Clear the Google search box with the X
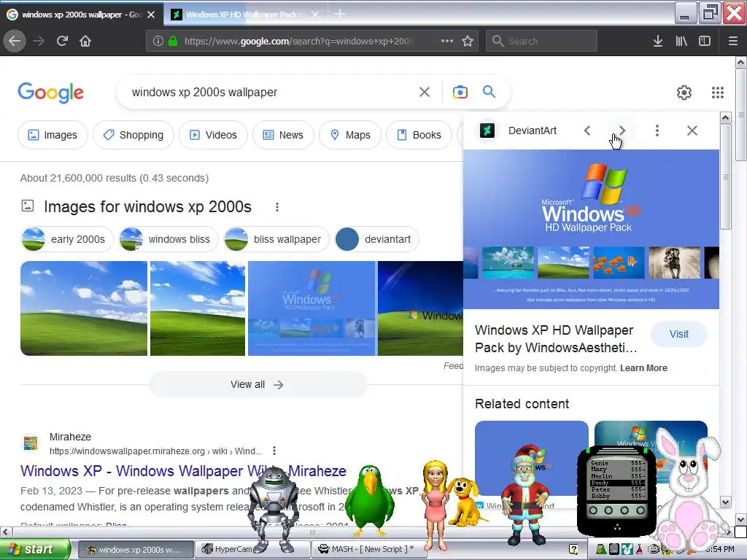Screen dimensions: 747x560 click(x=425, y=92)
